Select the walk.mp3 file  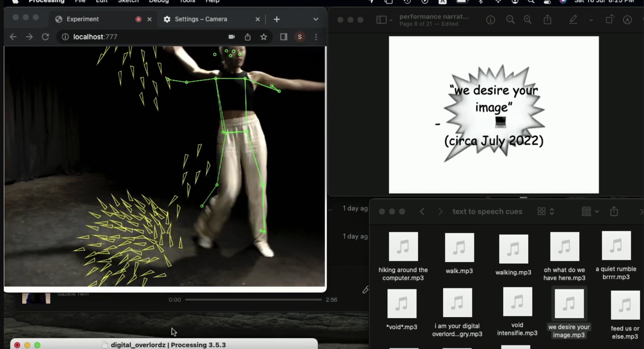(459, 248)
